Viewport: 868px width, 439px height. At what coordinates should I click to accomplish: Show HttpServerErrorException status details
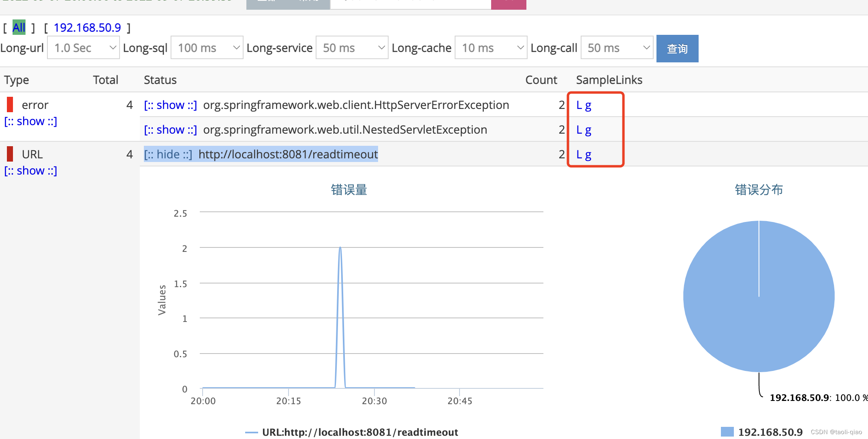click(x=170, y=105)
